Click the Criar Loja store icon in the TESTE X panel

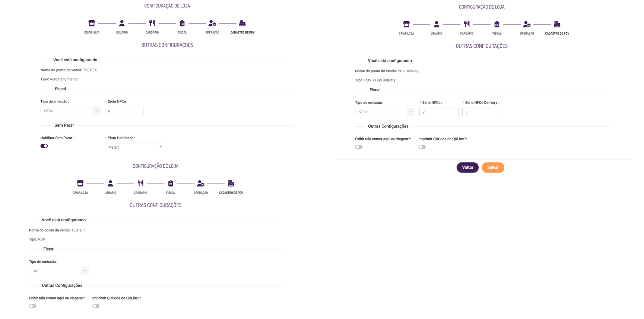pos(92,23)
